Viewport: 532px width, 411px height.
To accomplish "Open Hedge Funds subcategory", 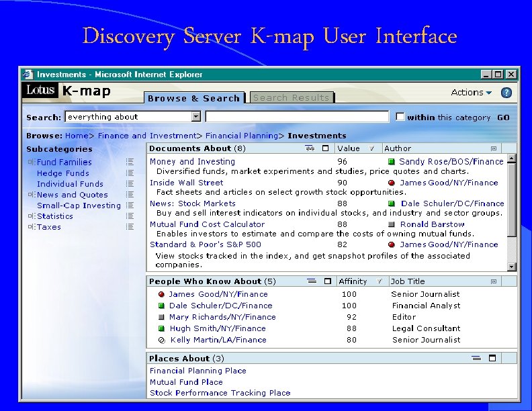I will tap(63, 173).
